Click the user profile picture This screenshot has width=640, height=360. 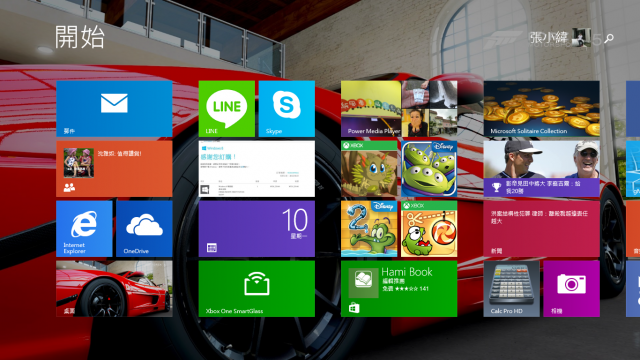click(581, 38)
